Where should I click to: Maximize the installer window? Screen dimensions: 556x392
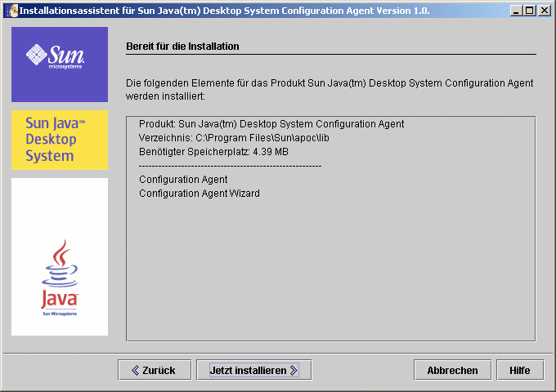[x=529, y=11]
